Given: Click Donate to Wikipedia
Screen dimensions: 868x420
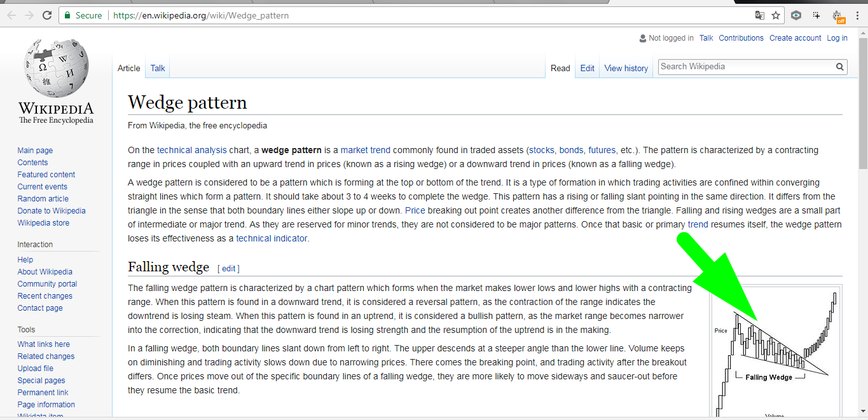Looking at the screenshot, I should coord(52,211).
